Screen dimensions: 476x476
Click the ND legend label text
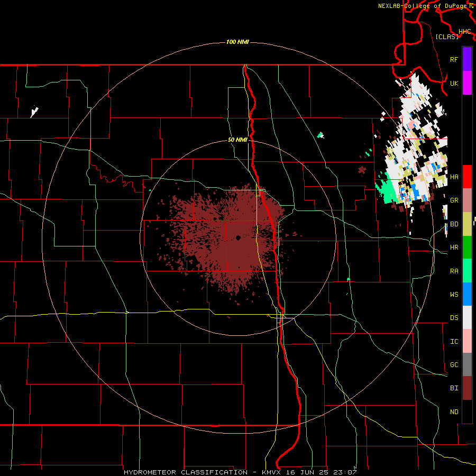(x=454, y=412)
